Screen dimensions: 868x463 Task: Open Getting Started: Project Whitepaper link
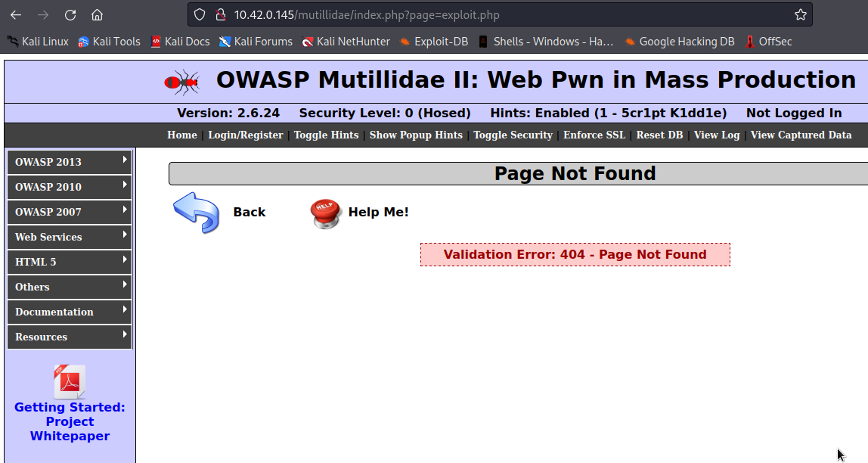click(70, 421)
